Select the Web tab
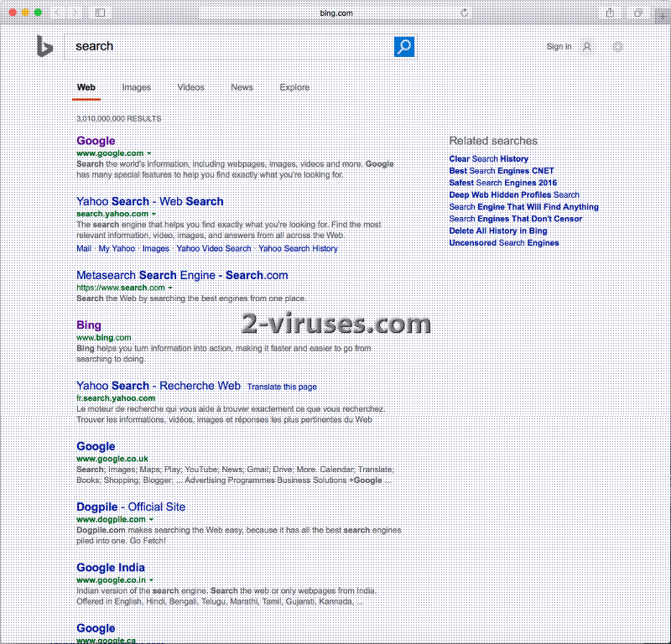671x644 pixels. click(x=86, y=87)
